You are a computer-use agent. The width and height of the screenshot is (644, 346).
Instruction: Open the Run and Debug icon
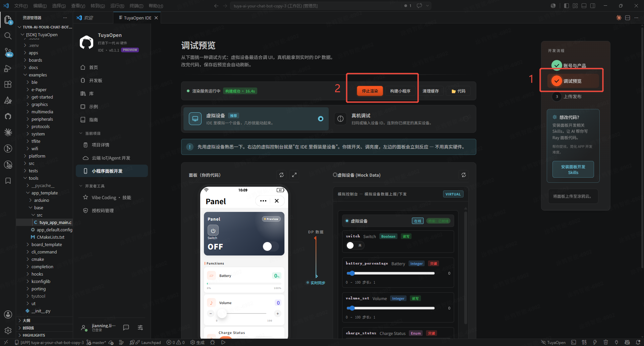[8, 68]
